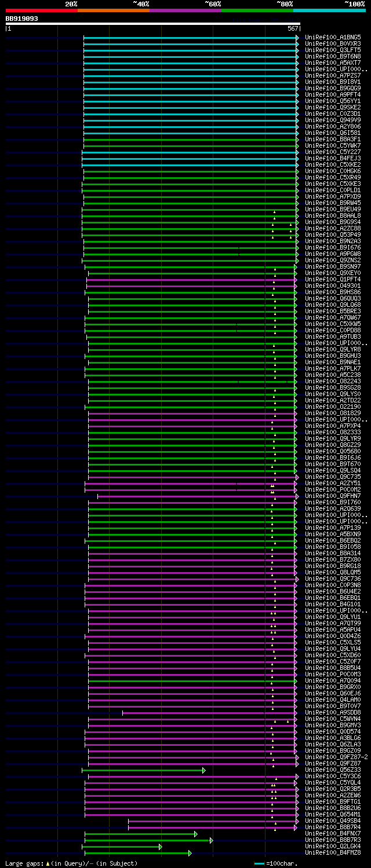Select hit label UniRef100_A2ZEW6
This screenshot has width=371, height=868.
(x=333, y=795)
